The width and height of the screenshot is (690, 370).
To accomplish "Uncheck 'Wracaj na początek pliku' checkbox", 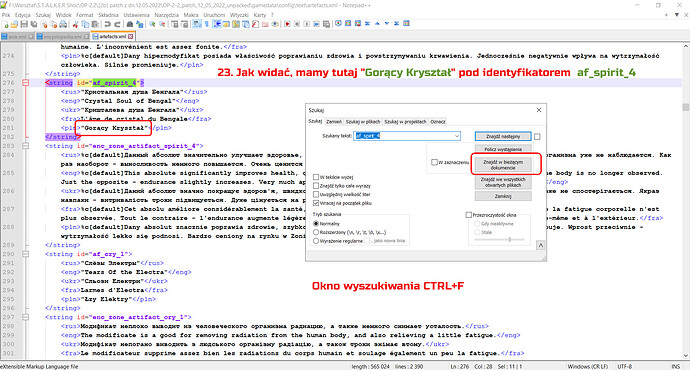I will 316,203.
